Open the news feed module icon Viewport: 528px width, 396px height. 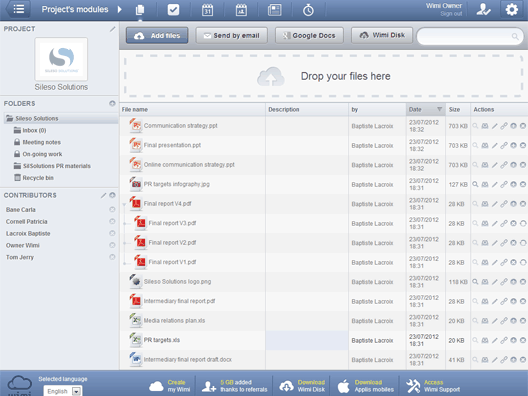pyautogui.click(x=275, y=10)
